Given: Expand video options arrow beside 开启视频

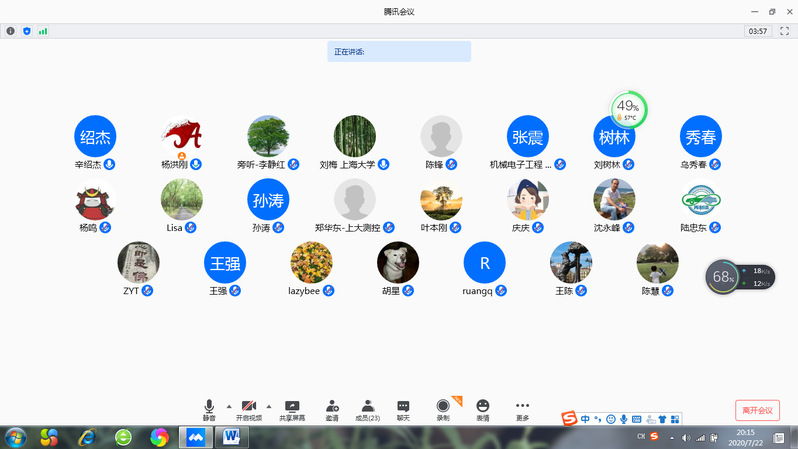Looking at the screenshot, I should (269, 406).
